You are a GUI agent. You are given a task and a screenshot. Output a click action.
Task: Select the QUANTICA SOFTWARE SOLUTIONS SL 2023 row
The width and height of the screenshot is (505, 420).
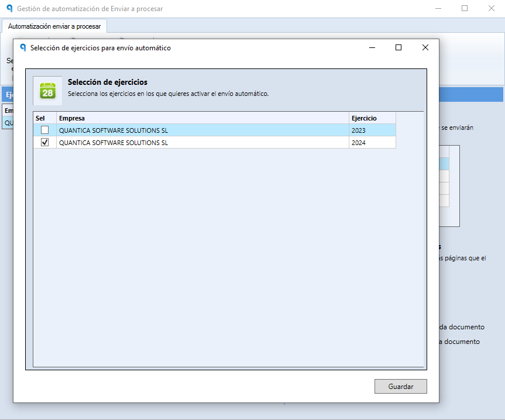[x=215, y=130]
